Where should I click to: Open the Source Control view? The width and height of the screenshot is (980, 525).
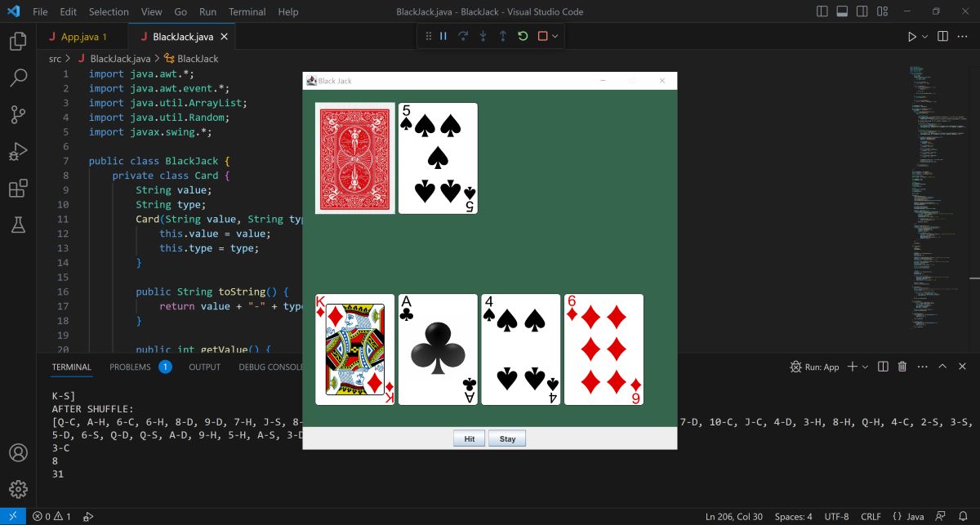pos(18,114)
